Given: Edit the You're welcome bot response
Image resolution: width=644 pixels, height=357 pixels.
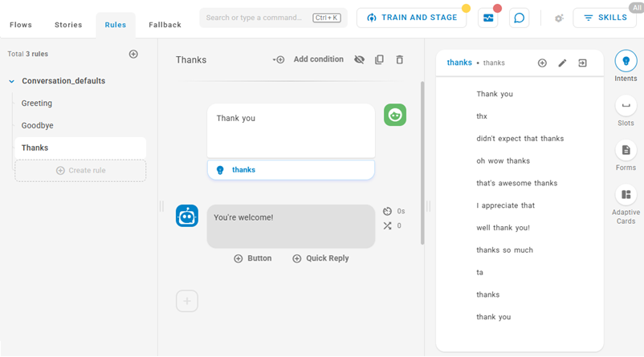Looking at the screenshot, I should coord(291,226).
